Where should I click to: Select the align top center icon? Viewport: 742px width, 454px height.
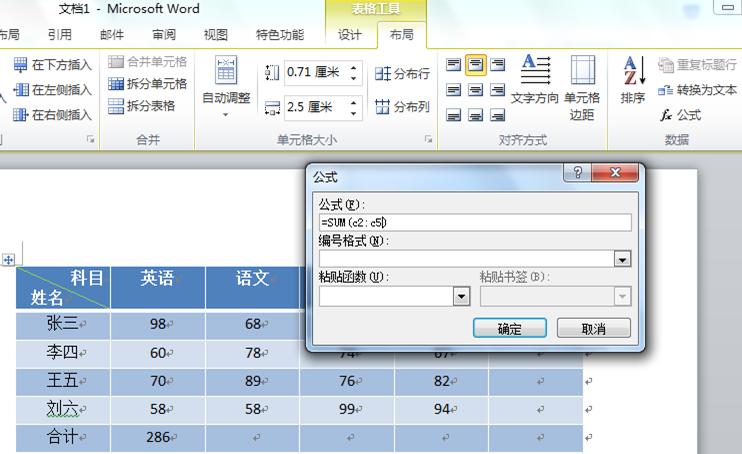475,64
